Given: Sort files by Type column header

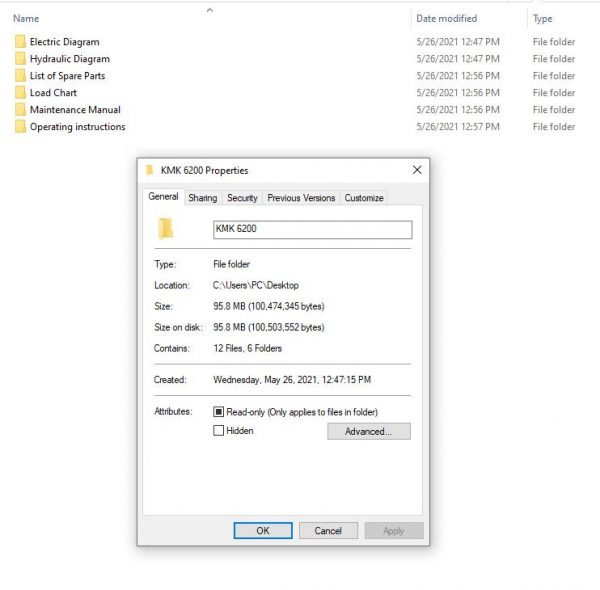Looking at the screenshot, I should 542,18.
